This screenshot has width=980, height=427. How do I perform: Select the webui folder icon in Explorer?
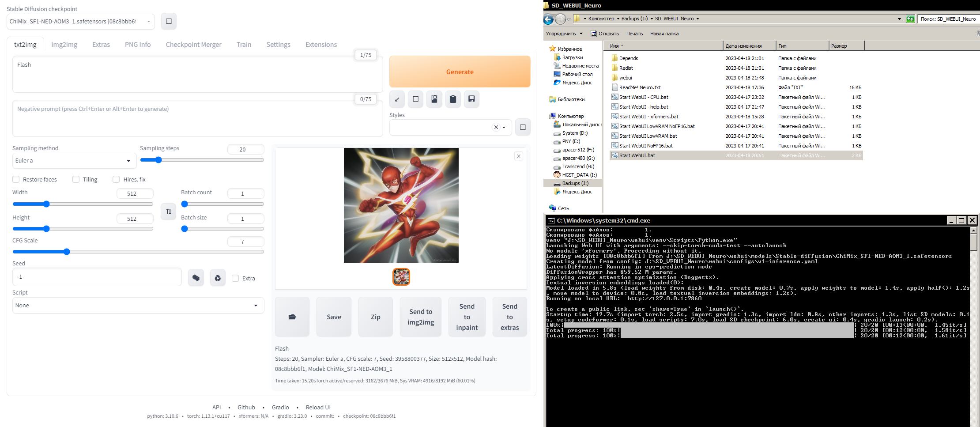(614, 77)
